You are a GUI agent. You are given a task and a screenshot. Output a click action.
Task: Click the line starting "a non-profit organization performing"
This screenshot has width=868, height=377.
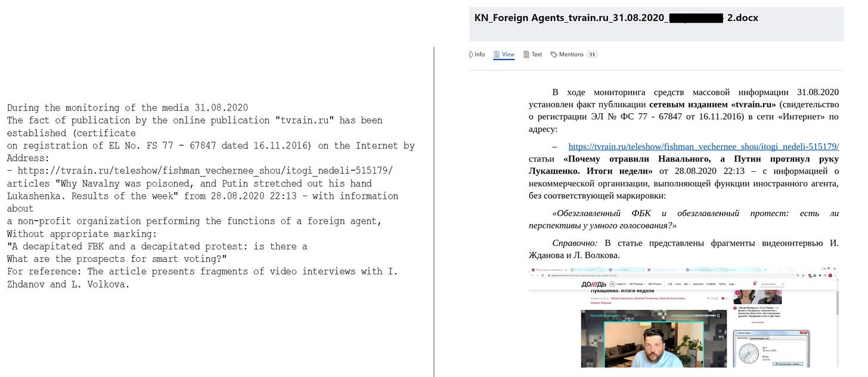pyautogui.click(x=194, y=221)
